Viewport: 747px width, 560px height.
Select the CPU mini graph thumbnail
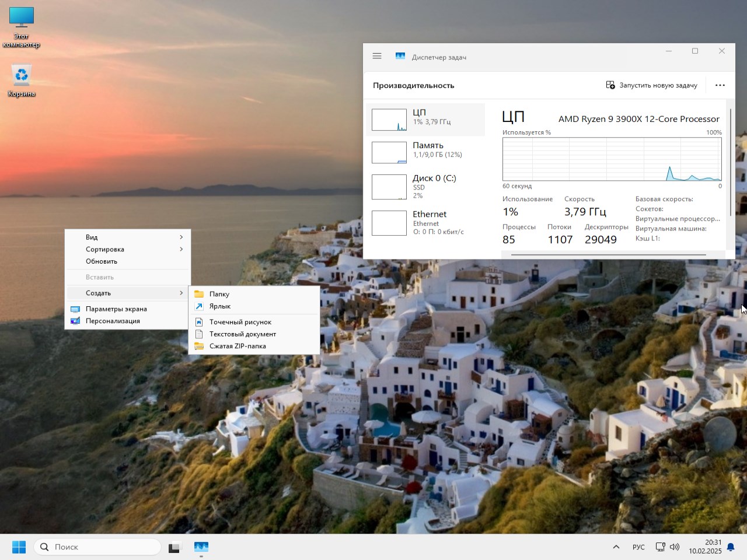[x=389, y=120]
